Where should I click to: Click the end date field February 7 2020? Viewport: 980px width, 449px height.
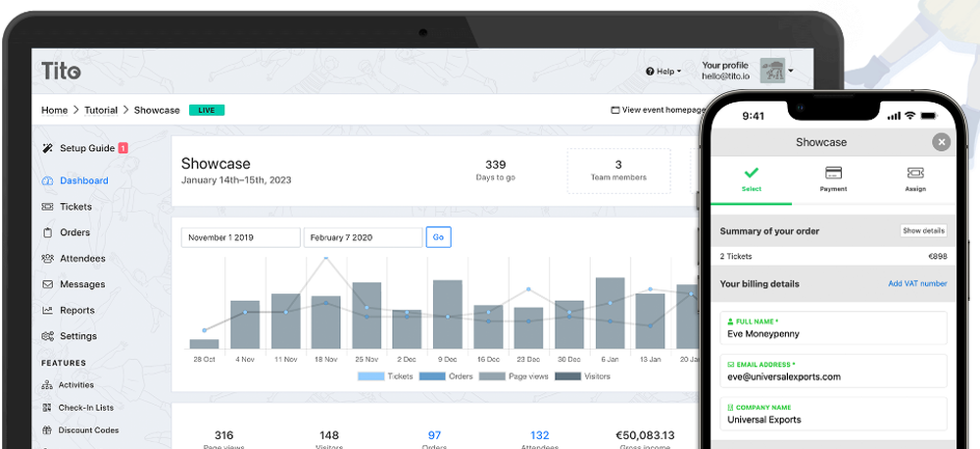364,237
